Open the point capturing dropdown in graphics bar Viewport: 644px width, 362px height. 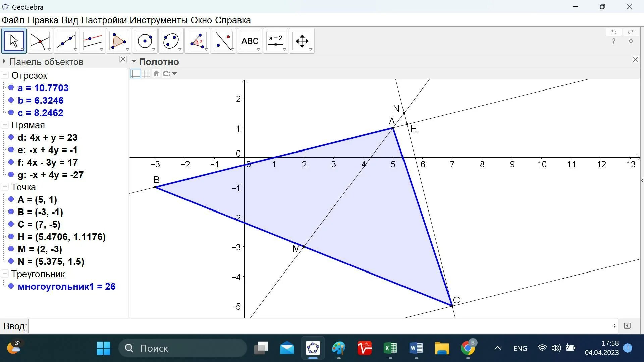click(174, 74)
